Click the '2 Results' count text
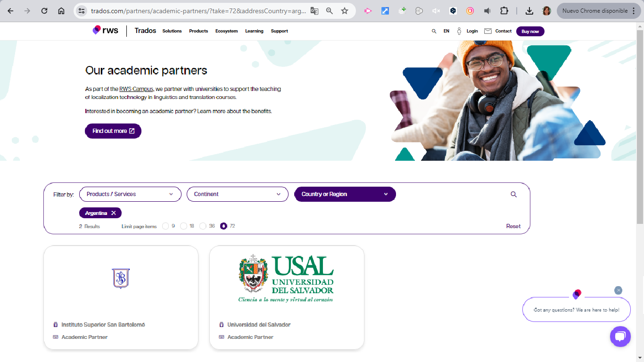This screenshot has width=644, height=362. pos(90,226)
